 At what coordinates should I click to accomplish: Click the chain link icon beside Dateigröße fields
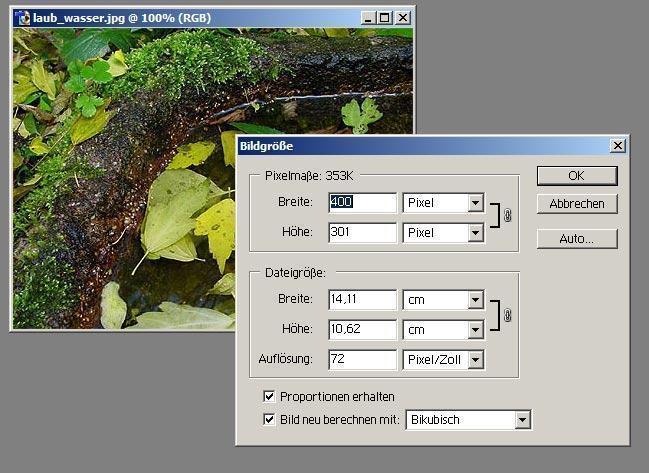[x=507, y=314]
